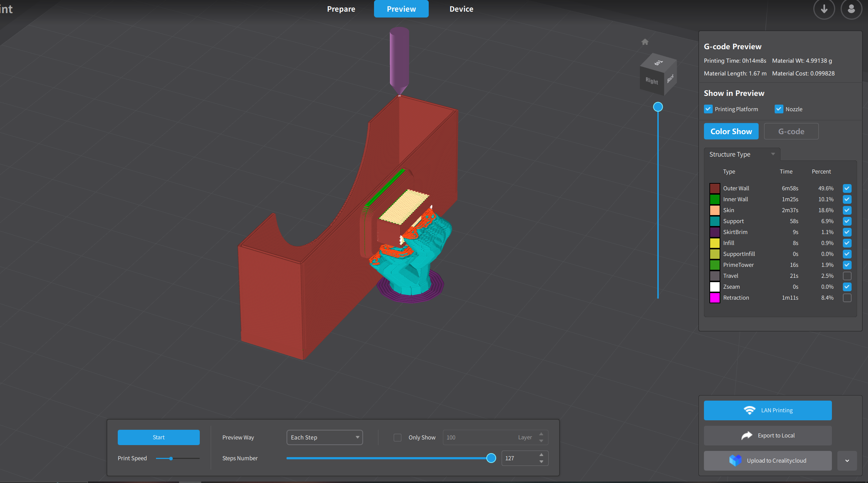Uncheck the Nozzle preview checkbox
This screenshot has height=483, width=868.
tap(779, 109)
